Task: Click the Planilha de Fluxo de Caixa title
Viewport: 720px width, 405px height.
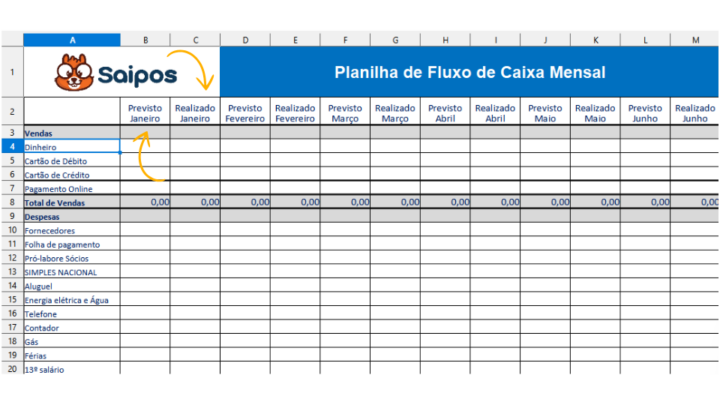Action: pyautogui.click(x=469, y=72)
